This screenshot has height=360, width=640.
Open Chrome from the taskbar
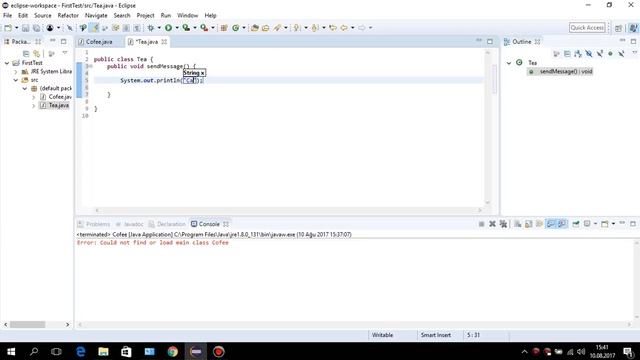[172, 351]
